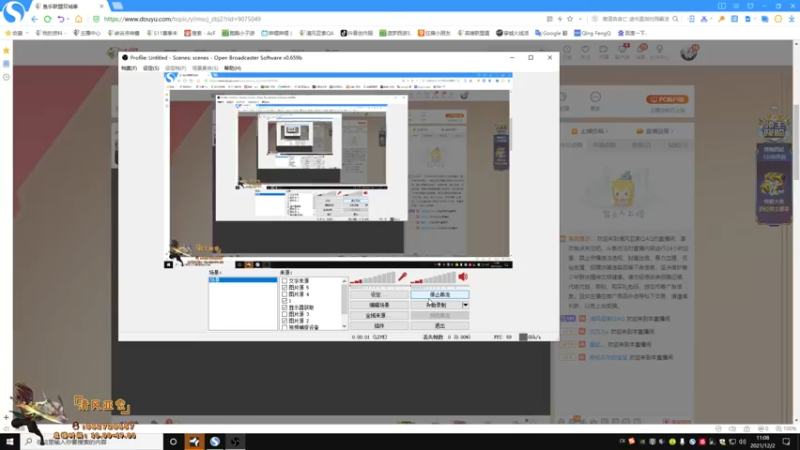
Task: Toggle the 图片源 4 source checkbox
Action: 285,294
